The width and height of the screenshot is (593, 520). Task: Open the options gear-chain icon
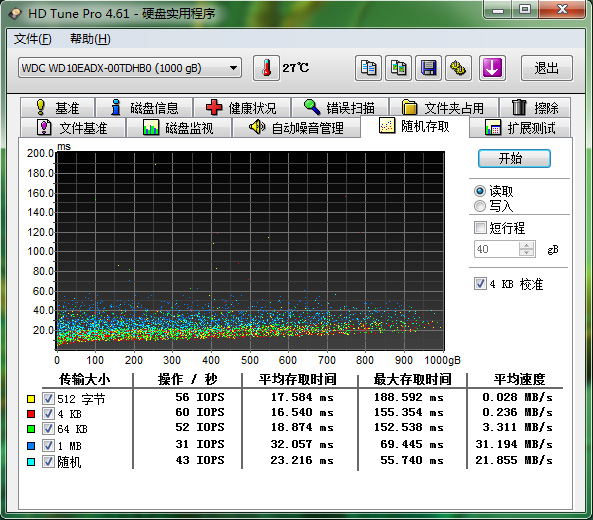point(458,68)
